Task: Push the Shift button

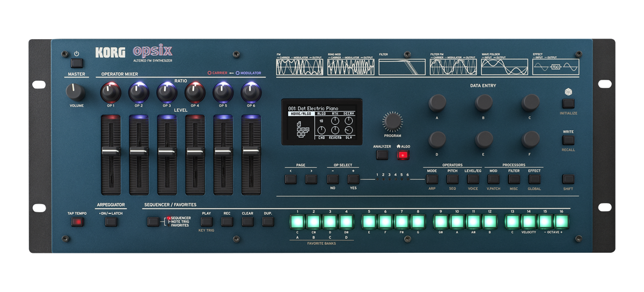Action: pyautogui.click(x=568, y=179)
